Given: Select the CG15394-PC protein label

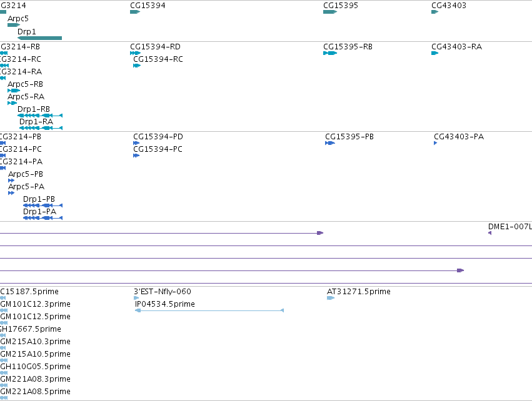Looking at the screenshot, I should coord(158,149).
